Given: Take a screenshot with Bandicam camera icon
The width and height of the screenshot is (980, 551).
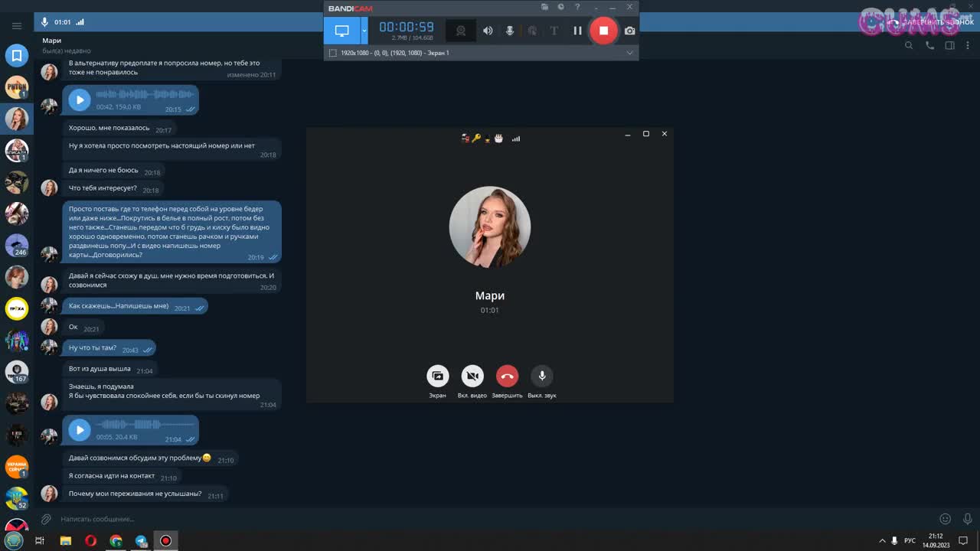Looking at the screenshot, I should [629, 31].
